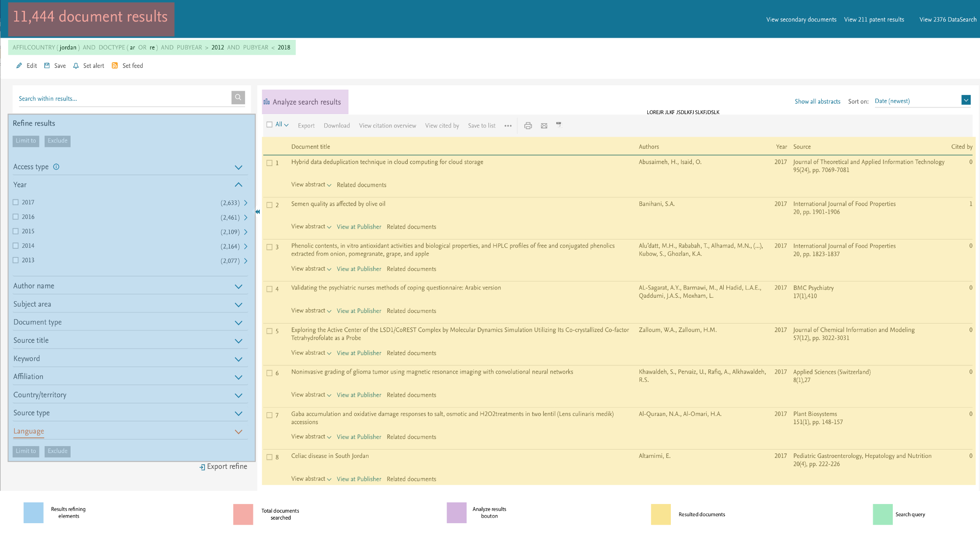The image size is (980, 551).
Task: Open View 211 patent results link
Action: [874, 20]
